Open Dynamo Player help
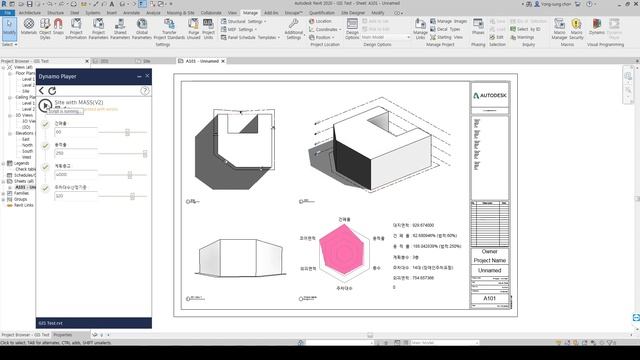The width and height of the screenshot is (640, 360). pyautogui.click(x=144, y=91)
